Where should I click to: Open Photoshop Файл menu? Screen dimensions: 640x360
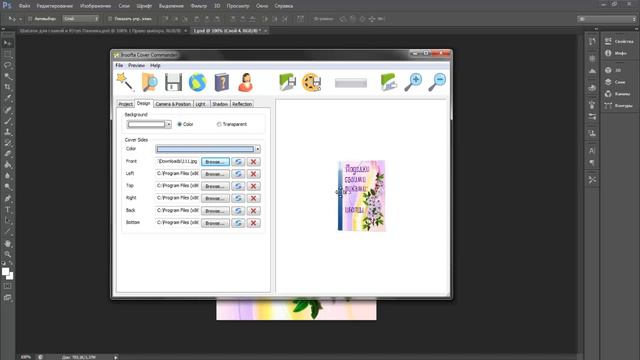24,6
